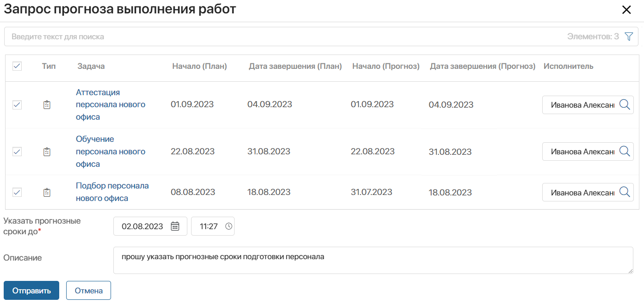This screenshot has height=304, width=644.
Task: Open clock picker for 11:27 time
Action: 229,226
